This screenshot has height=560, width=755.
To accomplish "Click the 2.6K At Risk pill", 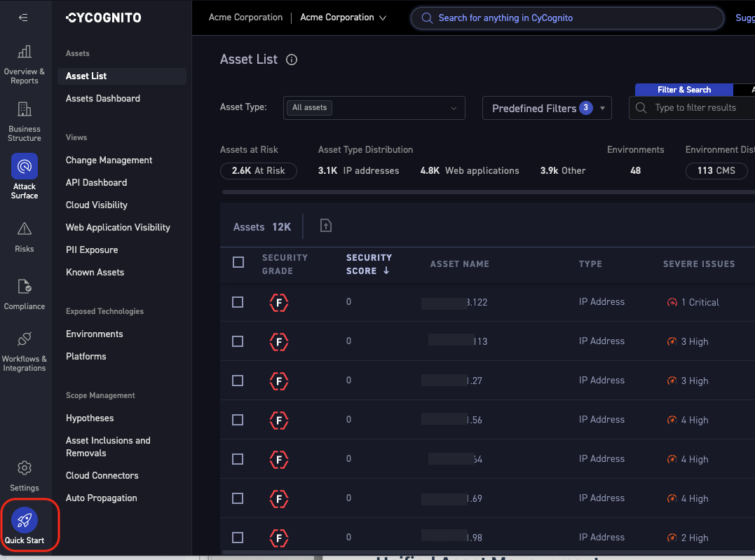I will tap(259, 170).
